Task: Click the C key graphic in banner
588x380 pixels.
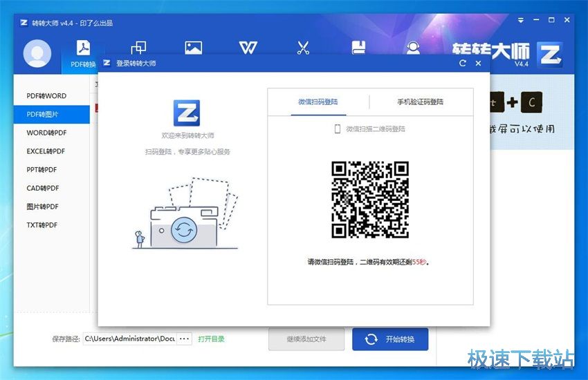Action: [x=531, y=102]
